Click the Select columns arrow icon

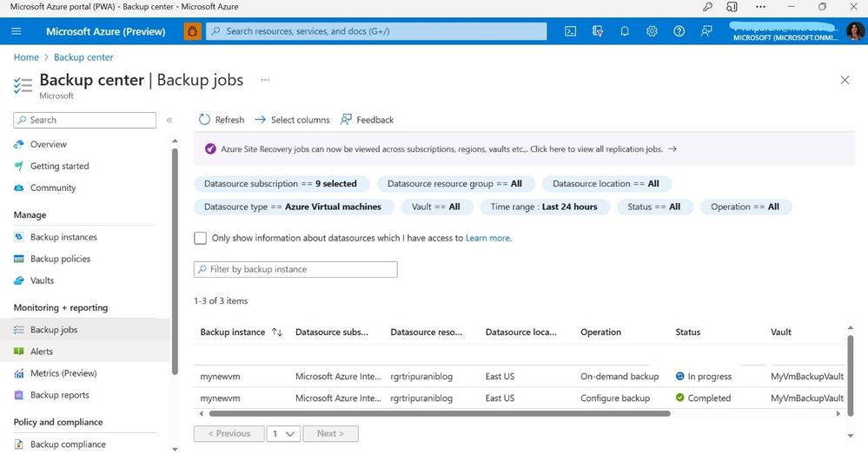(x=260, y=120)
